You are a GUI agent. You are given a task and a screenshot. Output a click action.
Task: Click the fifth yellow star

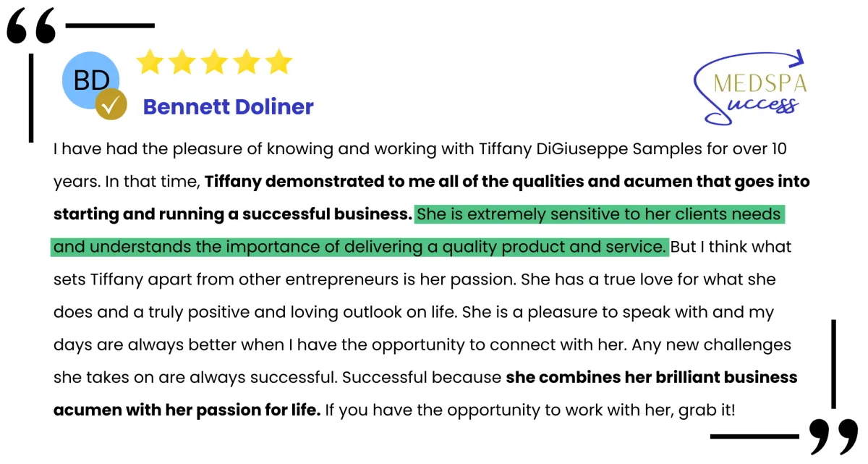pos(278,62)
